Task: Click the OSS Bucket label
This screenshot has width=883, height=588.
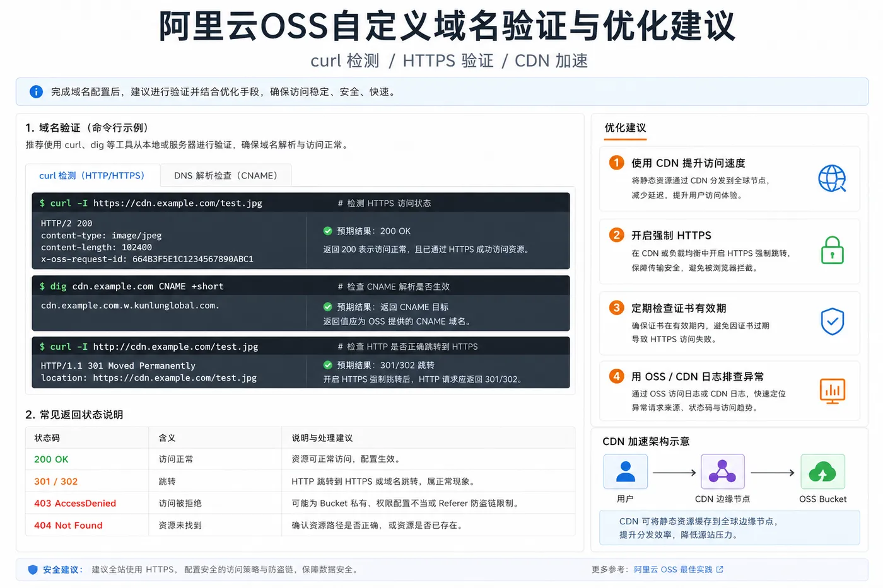Action: [x=822, y=499]
